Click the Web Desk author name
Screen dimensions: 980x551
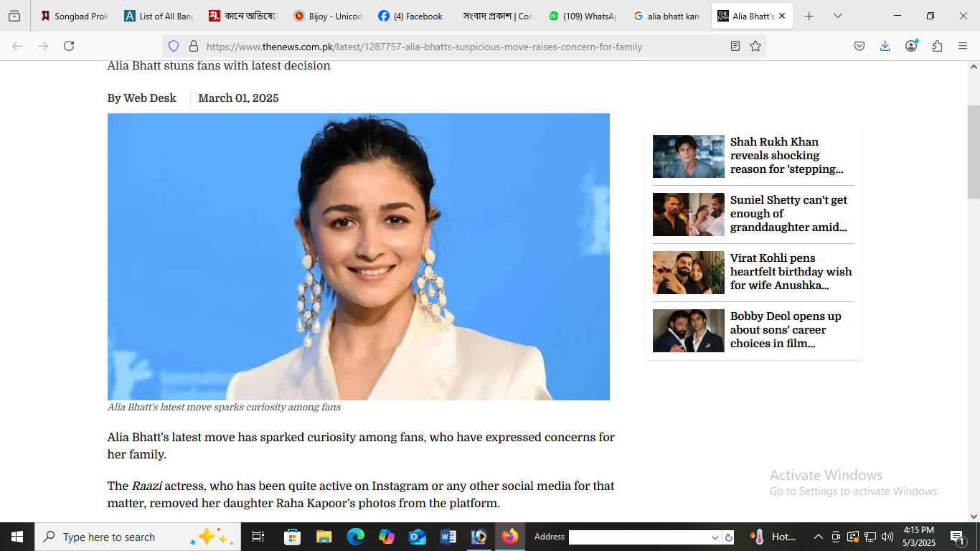click(150, 98)
